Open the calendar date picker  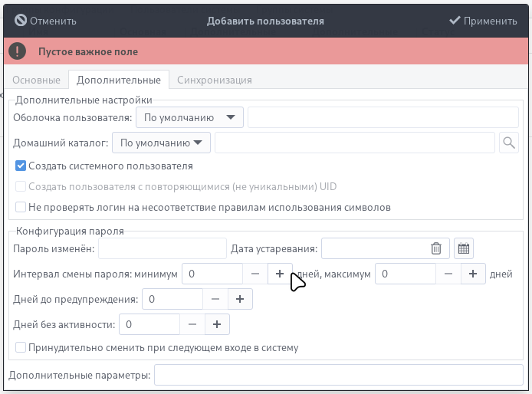point(464,248)
